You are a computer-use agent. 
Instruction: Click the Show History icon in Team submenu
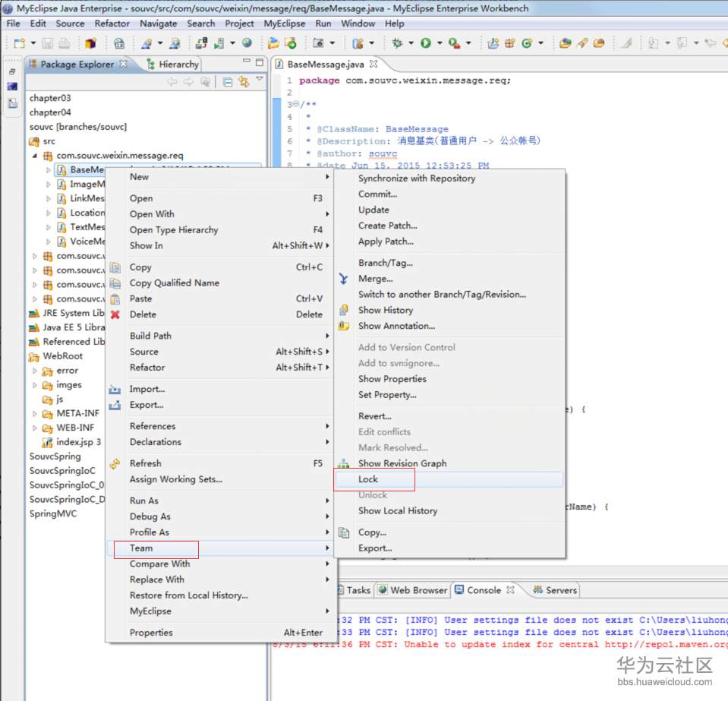click(344, 310)
